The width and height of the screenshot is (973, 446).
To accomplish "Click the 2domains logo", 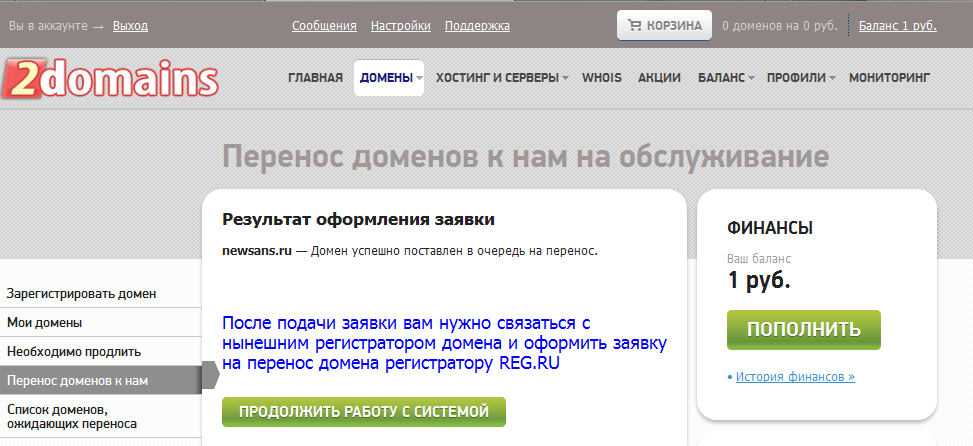I will [110, 78].
